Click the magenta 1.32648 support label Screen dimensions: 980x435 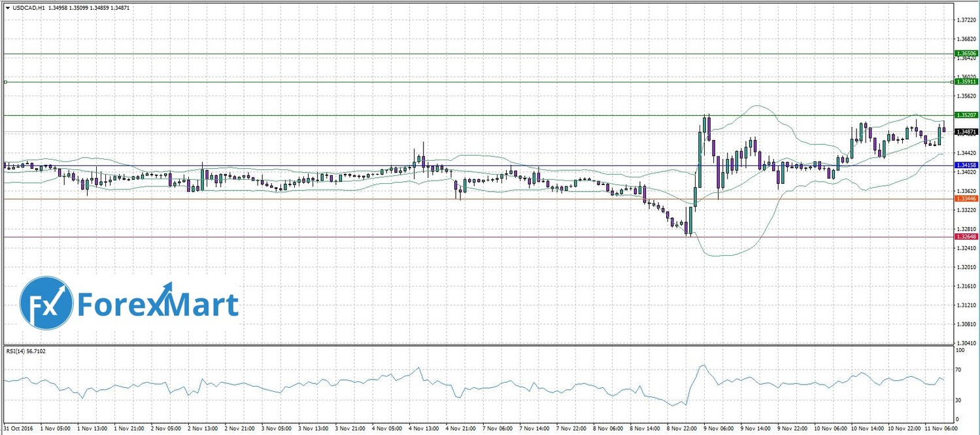966,237
